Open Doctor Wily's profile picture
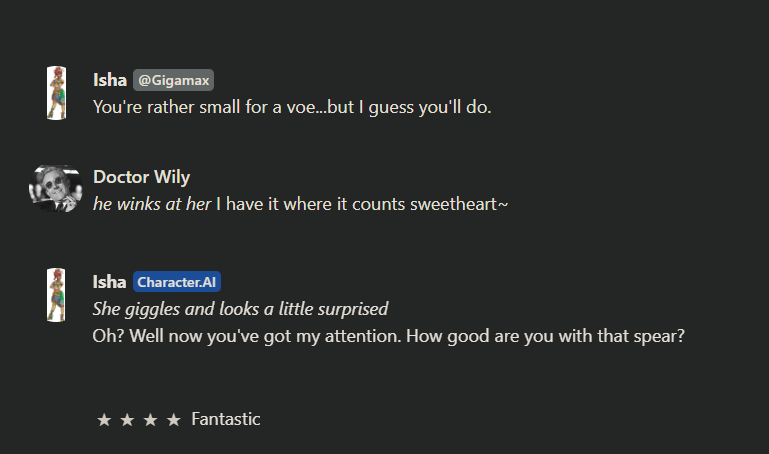The height and width of the screenshot is (454, 769). click(55, 189)
